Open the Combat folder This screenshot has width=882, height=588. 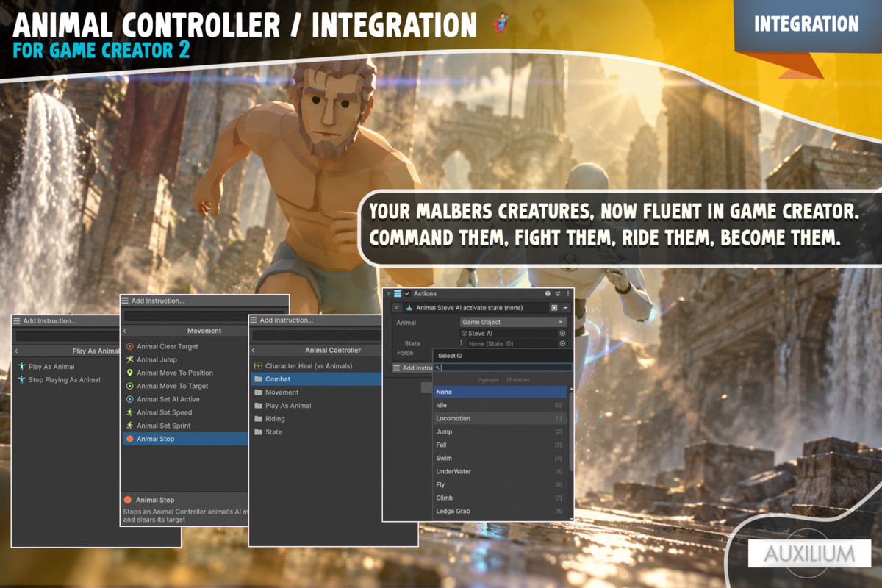[315, 379]
